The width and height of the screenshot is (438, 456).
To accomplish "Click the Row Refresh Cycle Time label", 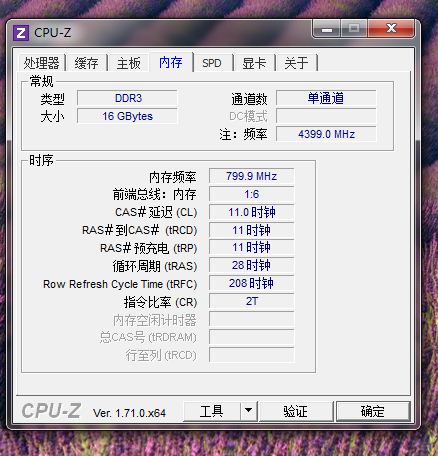I will (120, 284).
